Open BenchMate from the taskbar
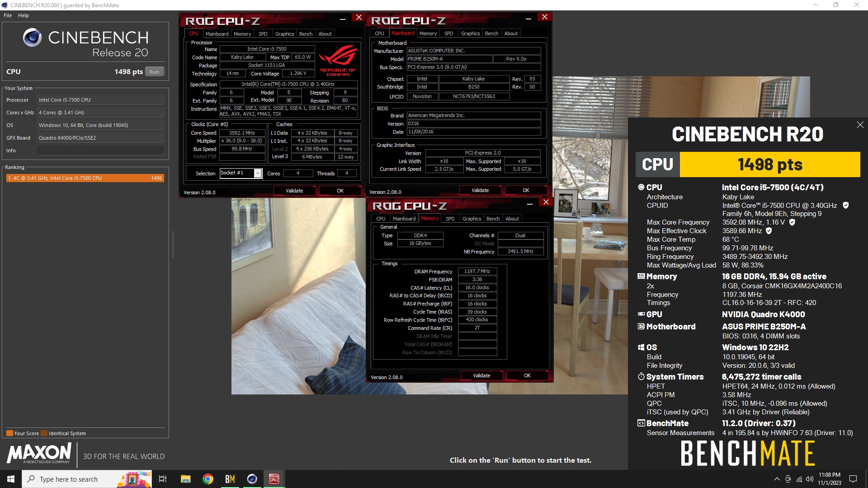The height and width of the screenshot is (488, 868). 230,479
